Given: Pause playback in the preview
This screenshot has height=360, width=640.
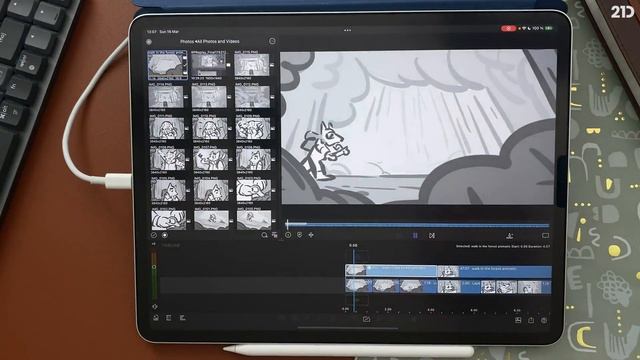Looking at the screenshot, I should tap(415, 236).
